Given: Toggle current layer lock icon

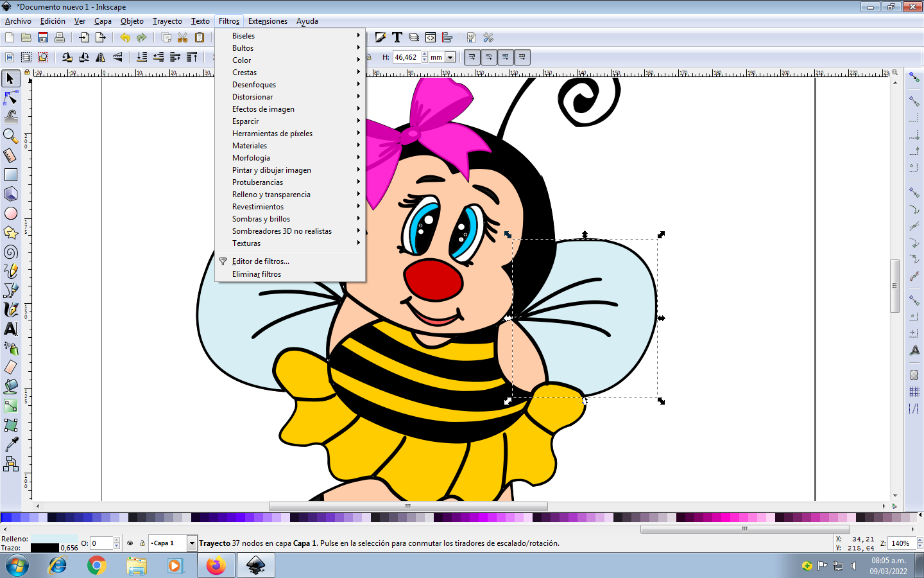Looking at the screenshot, I should 142,543.
